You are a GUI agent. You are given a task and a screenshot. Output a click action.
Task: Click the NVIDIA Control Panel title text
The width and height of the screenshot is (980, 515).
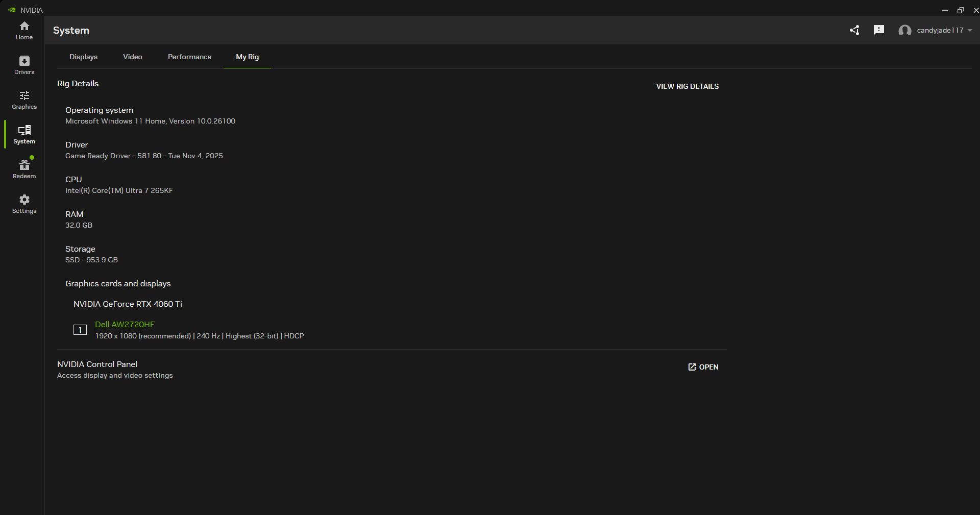pyautogui.click(x=97, y=364)
